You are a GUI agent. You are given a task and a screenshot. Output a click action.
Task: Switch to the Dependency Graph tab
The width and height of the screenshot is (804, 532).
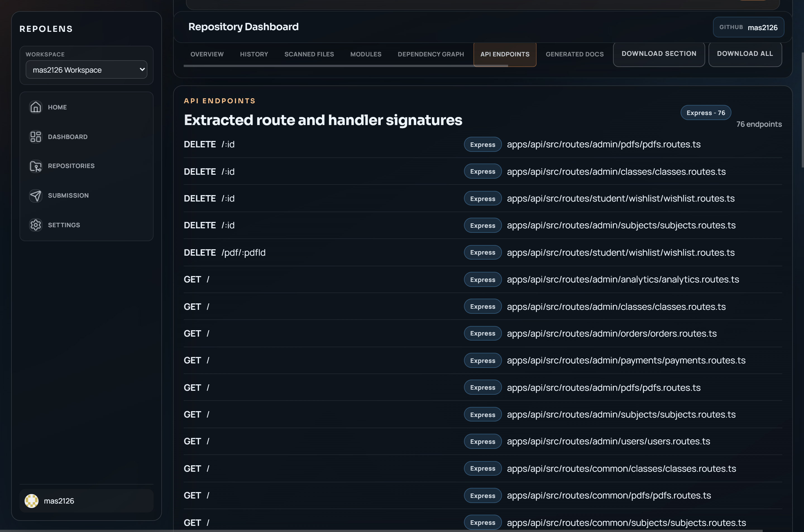431,54
